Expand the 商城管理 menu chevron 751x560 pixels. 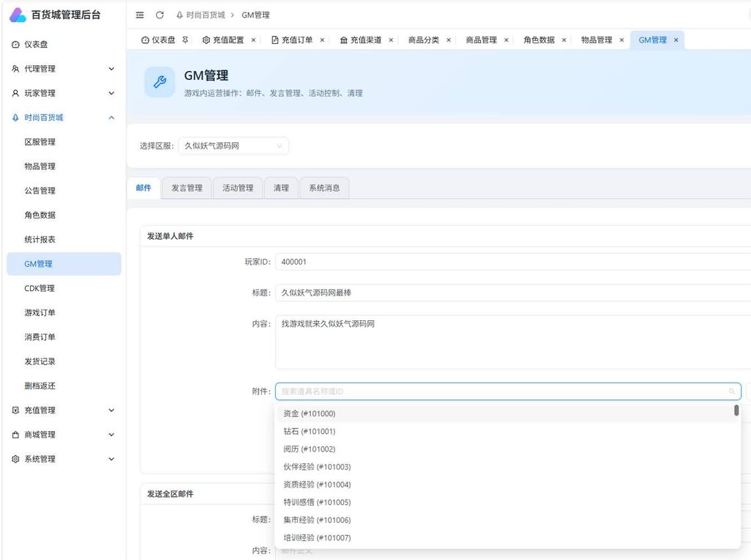tap(111, 435)
